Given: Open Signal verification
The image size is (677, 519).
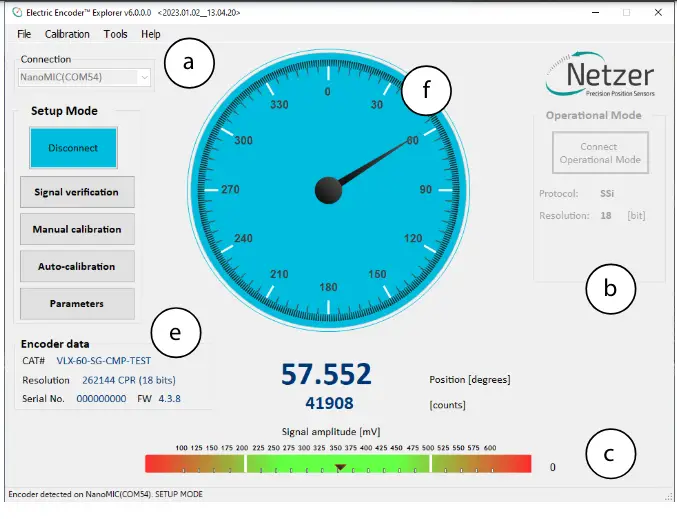Looking at the screenshot, I should pos(77,192).
